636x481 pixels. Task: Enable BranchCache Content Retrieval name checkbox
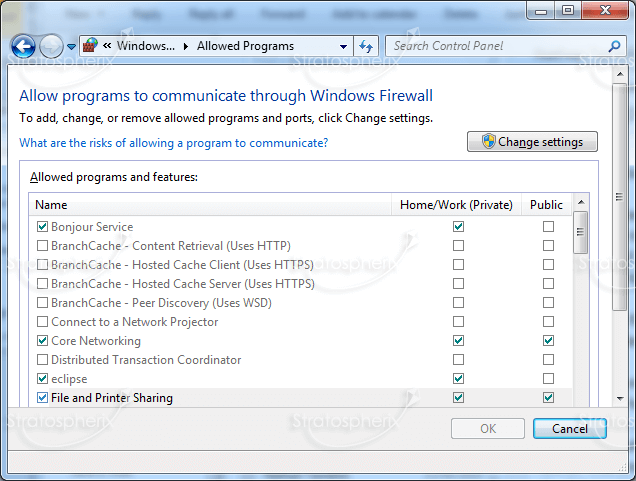coord(42,245)
